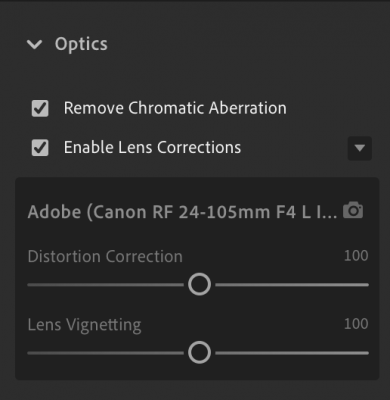Click left portion of Lens Vignetting track
Viewport: 390px width, 400px height.
pyautogui.click(x=105, y=353)
